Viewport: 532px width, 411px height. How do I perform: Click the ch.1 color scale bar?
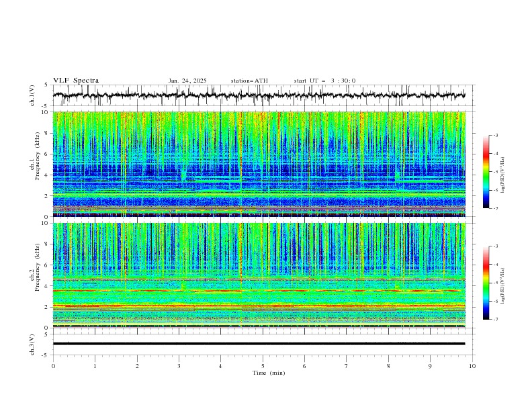[x=486, y=172]
